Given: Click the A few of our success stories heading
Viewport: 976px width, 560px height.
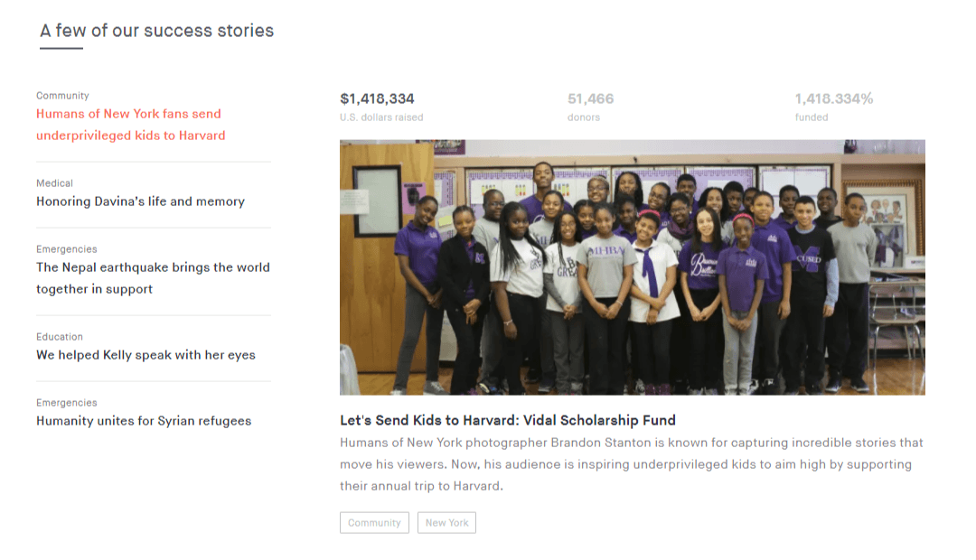Looking at the screenshot, I should [x=157, y=31].
